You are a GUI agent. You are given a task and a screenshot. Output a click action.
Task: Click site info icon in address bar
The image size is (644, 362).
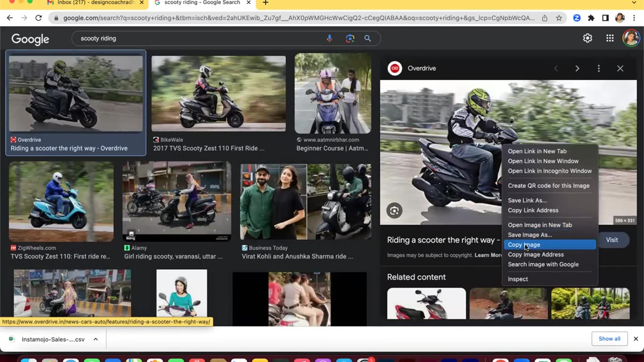(55, 18)
